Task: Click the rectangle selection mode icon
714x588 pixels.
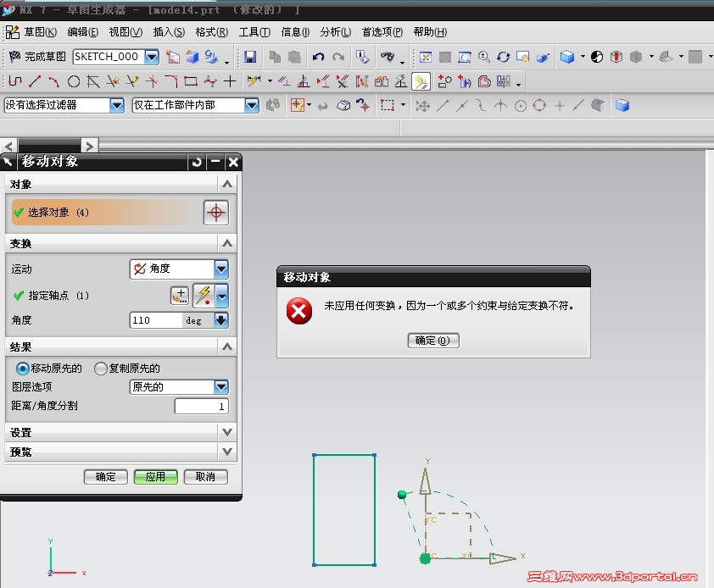Action: tap(388, 106)
